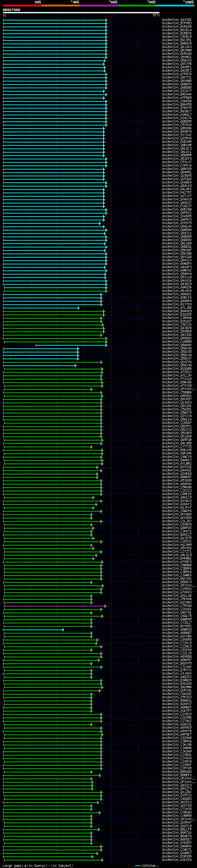Click the orange ~40% identity color segment
The height and width of the screenshot is (868, 197).
click(60, 6)
